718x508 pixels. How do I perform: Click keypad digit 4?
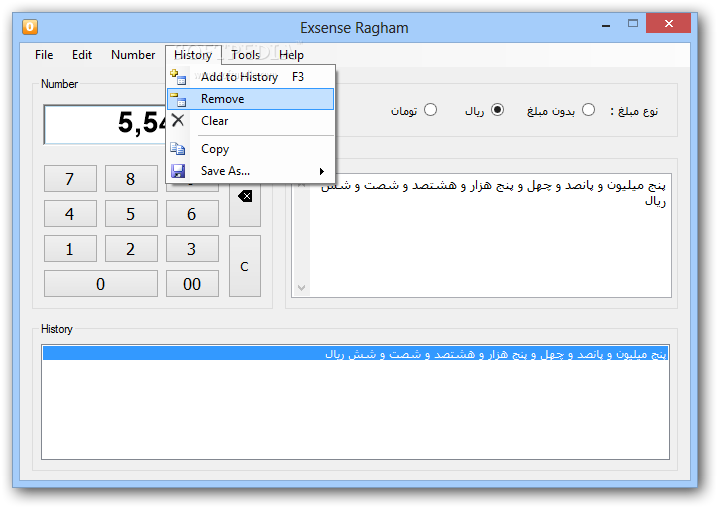(70, 214)
